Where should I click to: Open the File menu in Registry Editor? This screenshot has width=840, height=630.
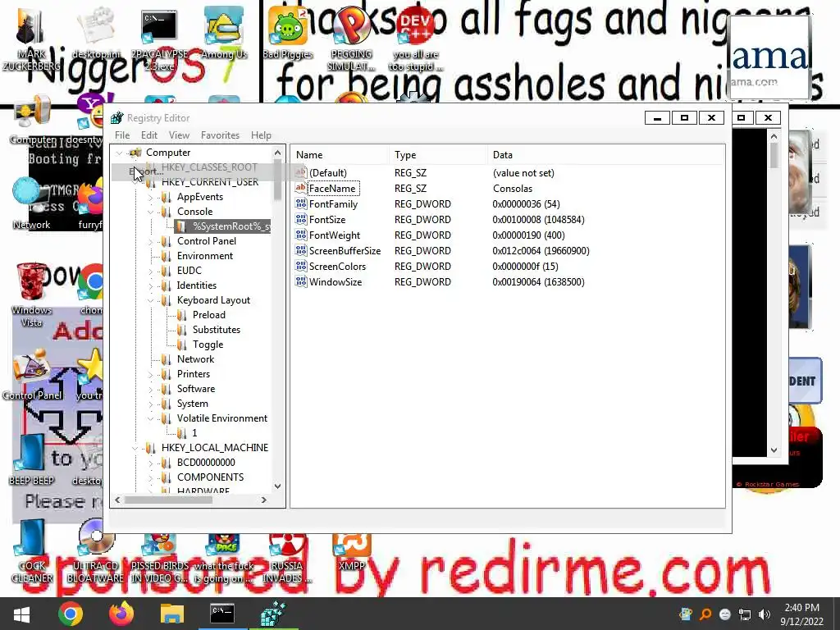[122, 135]
